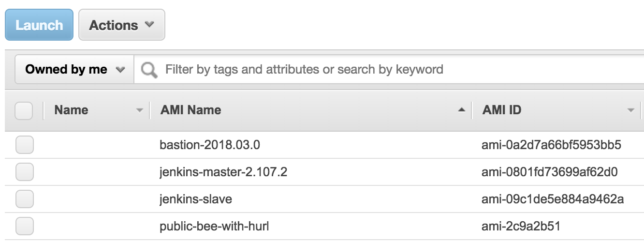Click the AMI ID column sort arrow
This screenshot has width=644, height=244.
point(630,110)
